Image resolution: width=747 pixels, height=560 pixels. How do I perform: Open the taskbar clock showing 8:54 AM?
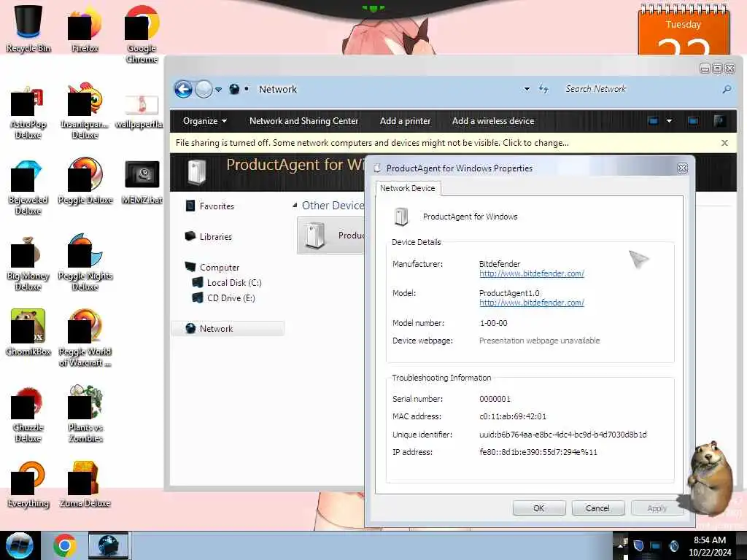(x=710, y=545)
